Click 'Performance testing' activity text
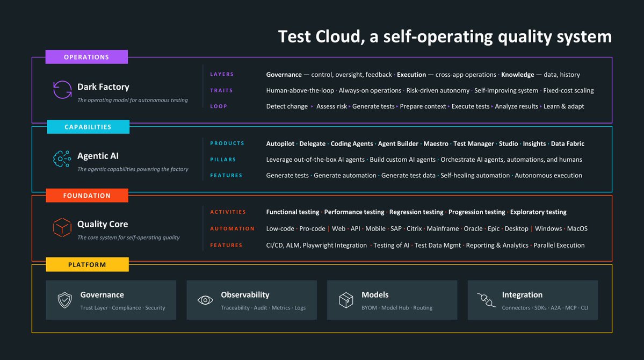 [x=354, y=212]
